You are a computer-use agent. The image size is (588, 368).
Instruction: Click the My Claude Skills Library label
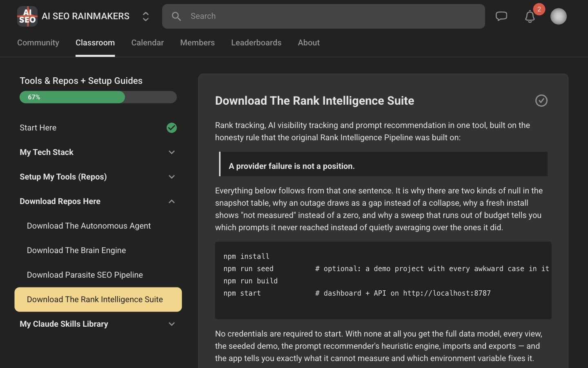[x=64, y=324]
